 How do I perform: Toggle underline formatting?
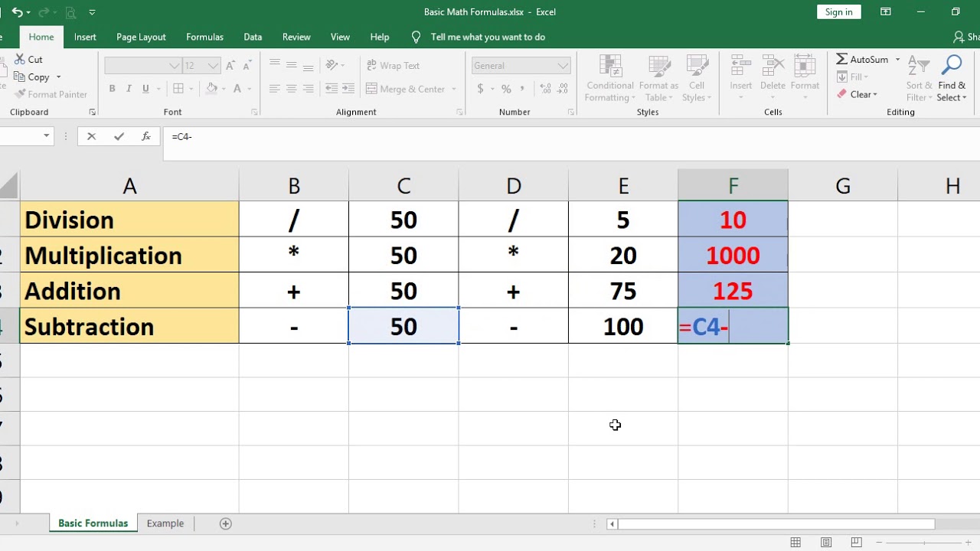(145, 89)
